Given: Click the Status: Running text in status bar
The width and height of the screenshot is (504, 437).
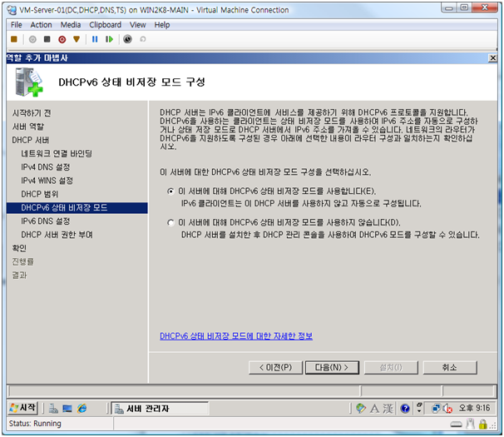Looking at the screenshot, I should (x=35, y=424).
